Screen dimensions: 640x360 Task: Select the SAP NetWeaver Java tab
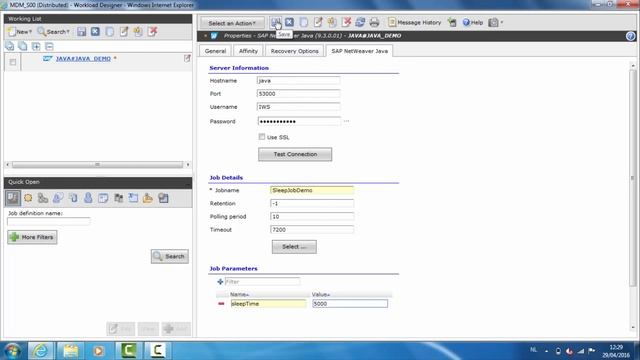pos(360,51)
